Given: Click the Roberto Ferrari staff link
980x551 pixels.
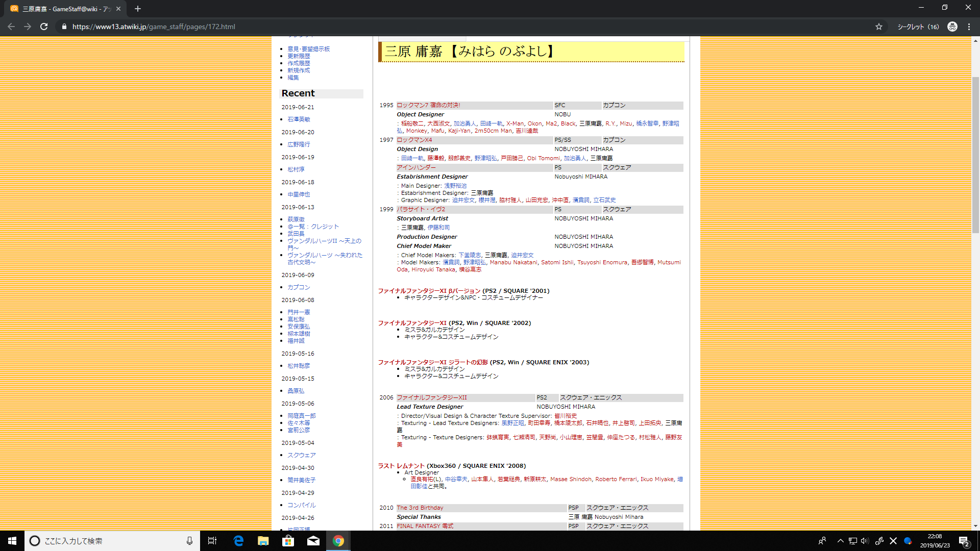Looking at the screenshot, I should click(616, 479).
